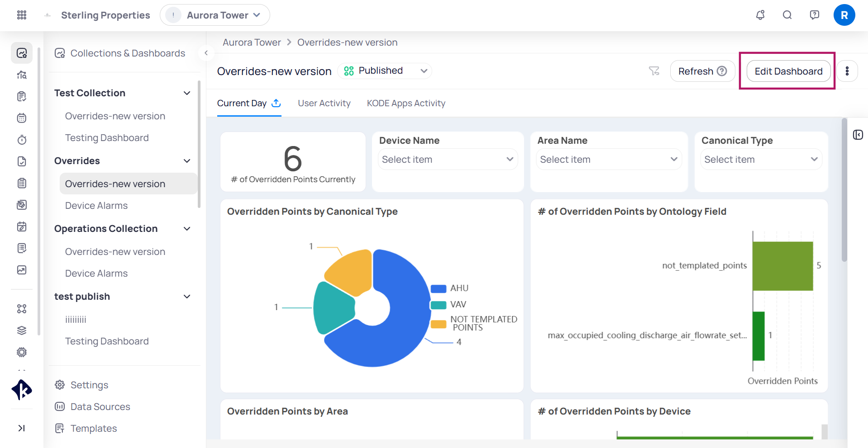This screenshot has height=448, width=868.
Task: Click the Edit Dashboard button
Action: [788, 71]
